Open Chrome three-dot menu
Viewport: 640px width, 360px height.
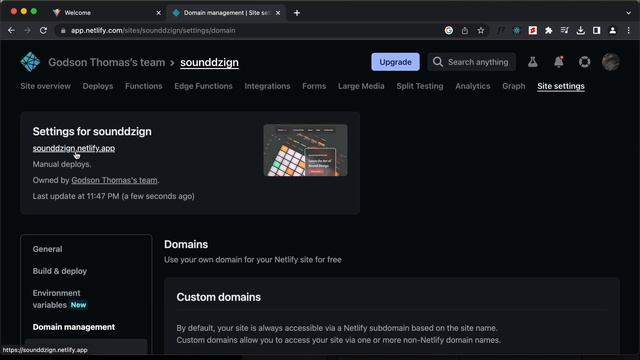tap(629, 30)
